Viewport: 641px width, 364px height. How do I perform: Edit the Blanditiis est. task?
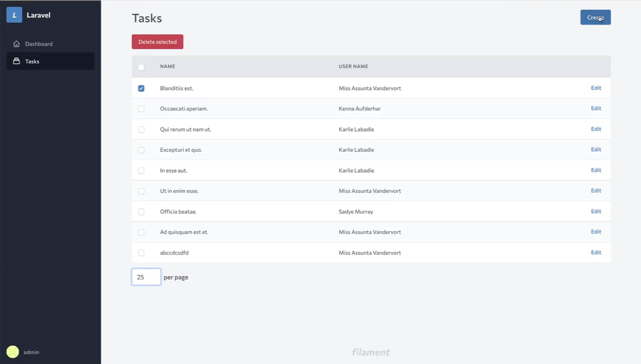click(x=596, y=88)
